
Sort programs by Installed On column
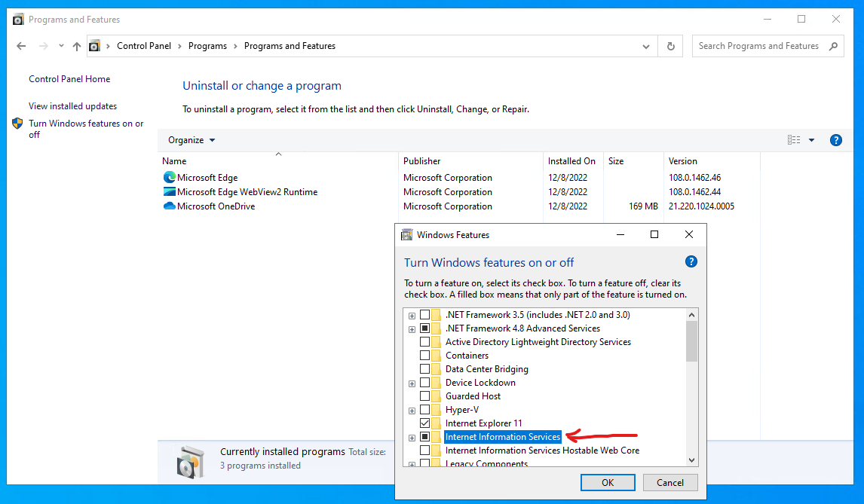[x=573, y=160]
